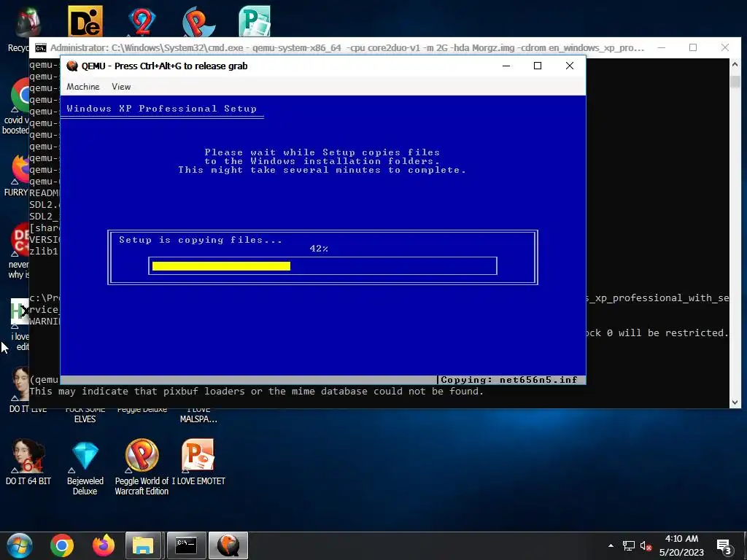The width and height of the screenshot is (747, 560).
Task: Click scroll-down arrow in cmd window
Action: [x=735, y=402]
